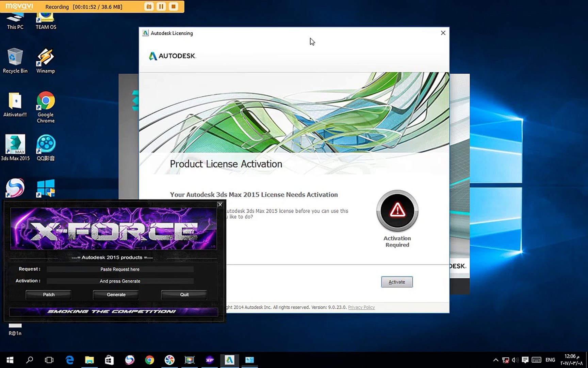588x368 pixels.
Task: Open the ENG input language switcher
Action: coord(550,360)
